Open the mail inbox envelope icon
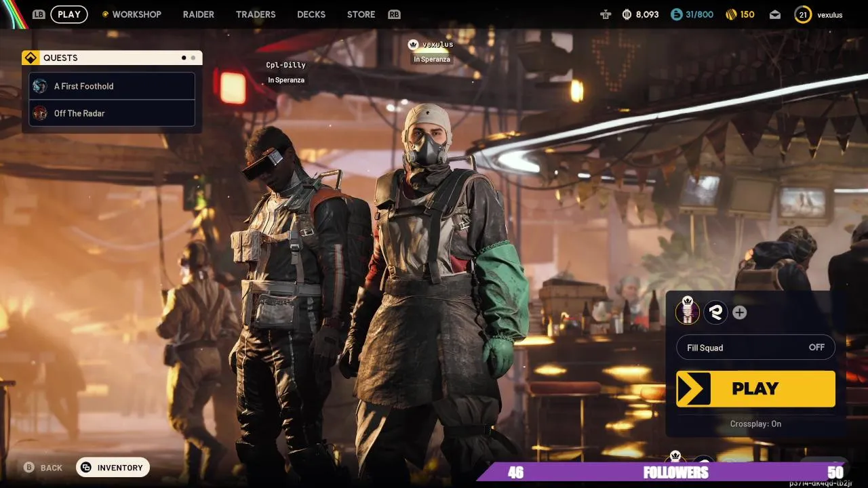This screenshot has width=868, height=488. point(775,14)
